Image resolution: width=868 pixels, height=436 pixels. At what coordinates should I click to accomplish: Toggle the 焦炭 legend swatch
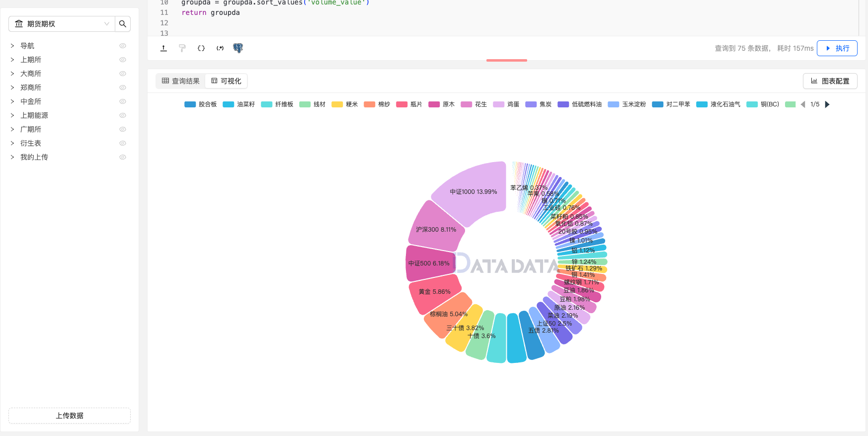531,104
